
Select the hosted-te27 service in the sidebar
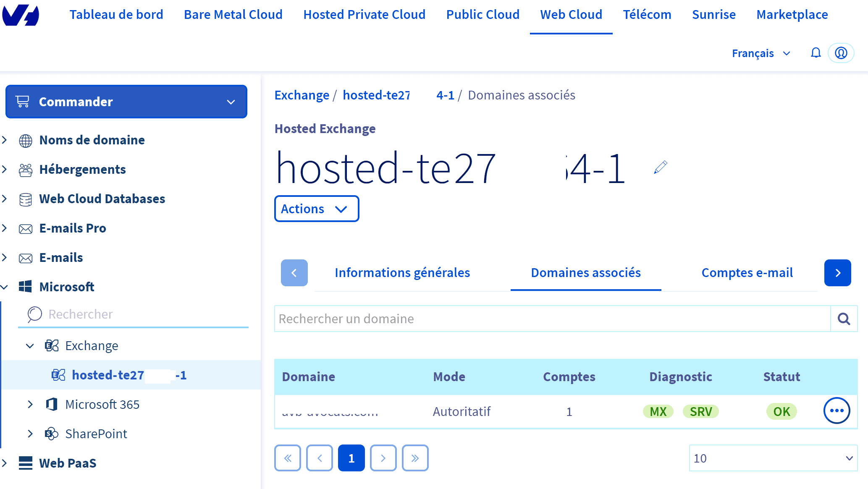point(129,375)
